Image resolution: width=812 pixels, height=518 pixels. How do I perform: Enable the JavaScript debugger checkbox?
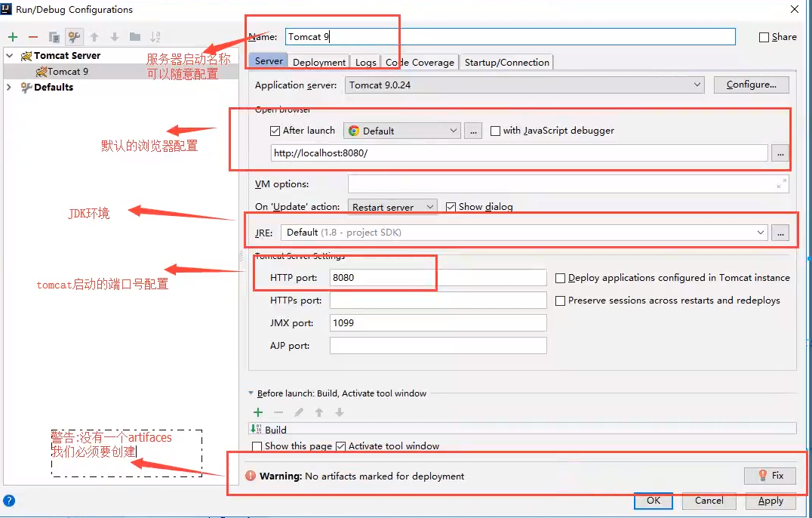497,130
